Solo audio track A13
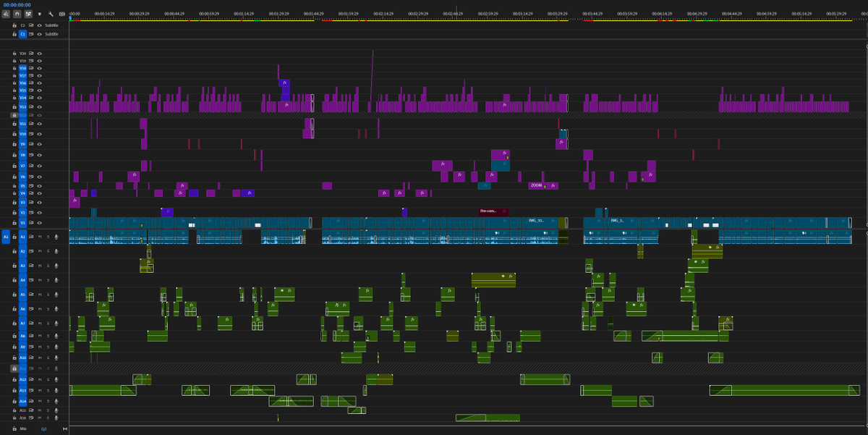This screenshot has width=868, height=435. tap(48, 391)
